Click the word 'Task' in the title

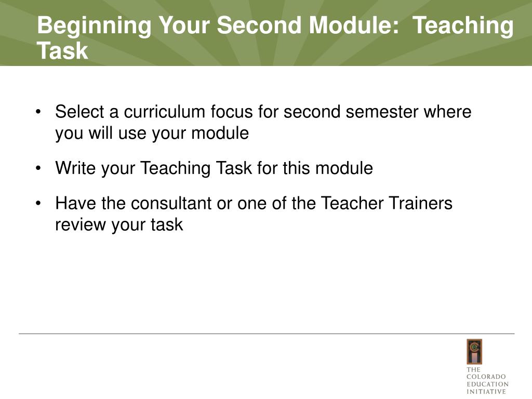[x=62, y=51]
